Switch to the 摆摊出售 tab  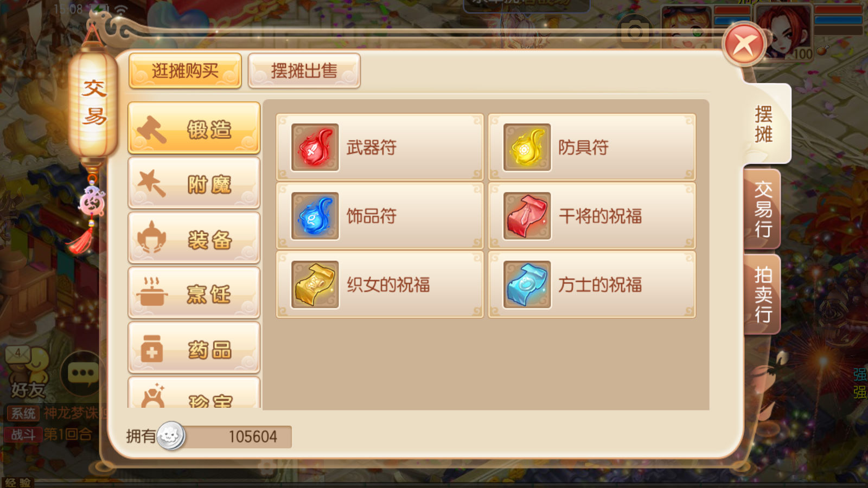(x=304, y=70)
